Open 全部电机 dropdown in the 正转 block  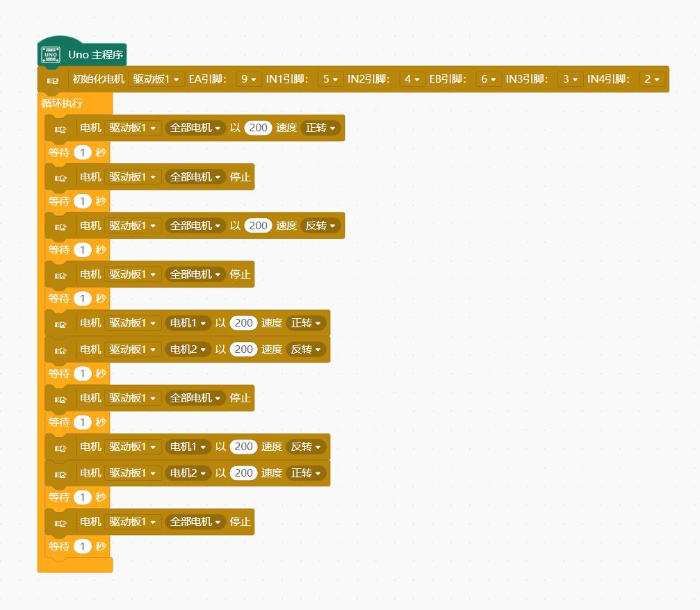tap(195, 128)
